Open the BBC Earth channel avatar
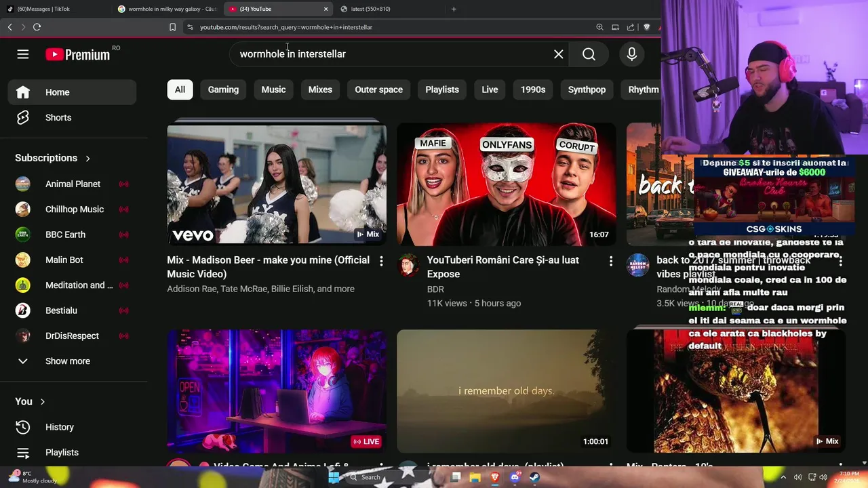This screenshot has height=488, width=868. coord(23,235)
